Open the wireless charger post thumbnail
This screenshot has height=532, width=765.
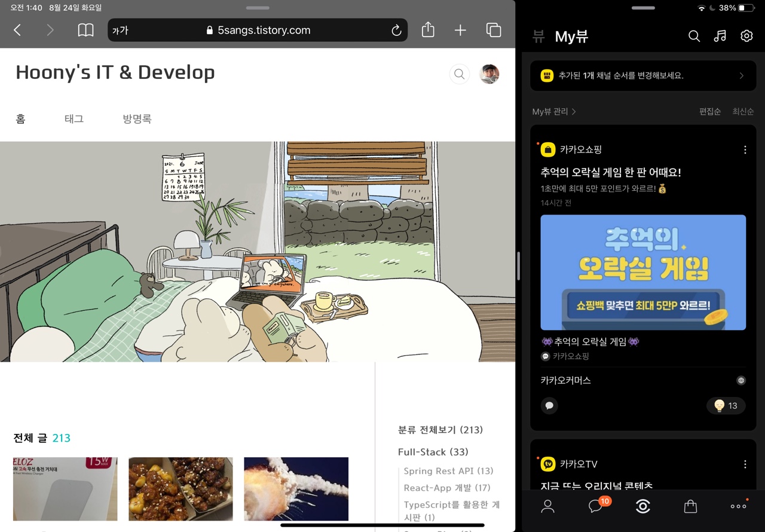click(x=65, y=489)
